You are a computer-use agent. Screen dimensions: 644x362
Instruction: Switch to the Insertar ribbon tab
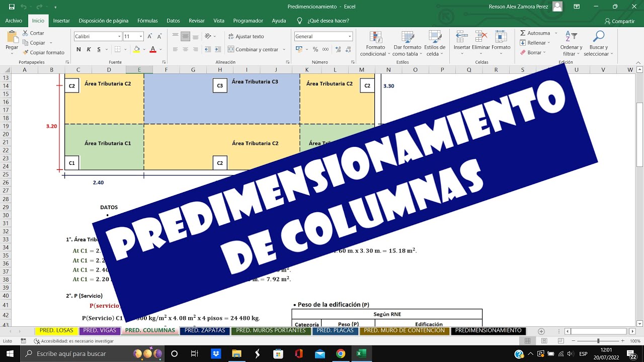coord(61,21)
